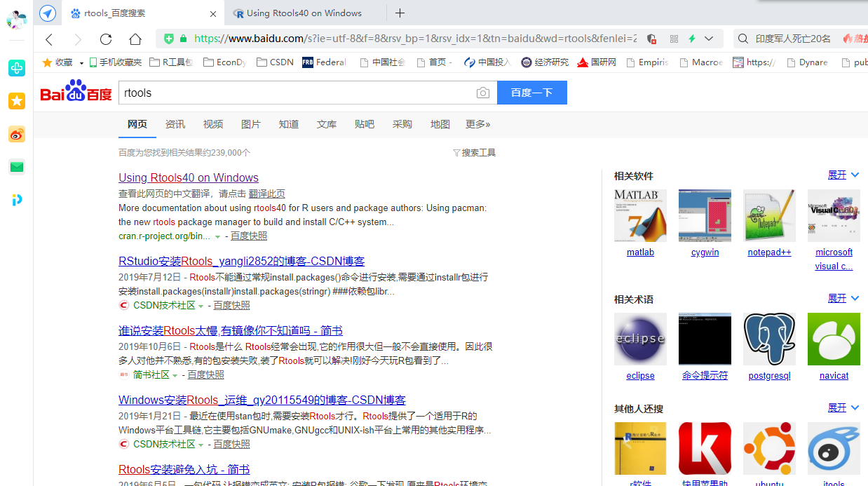This screenshot has width=868, height=486.
Task: Open the address bar dropdown chevron
Action: pos(709,39)
